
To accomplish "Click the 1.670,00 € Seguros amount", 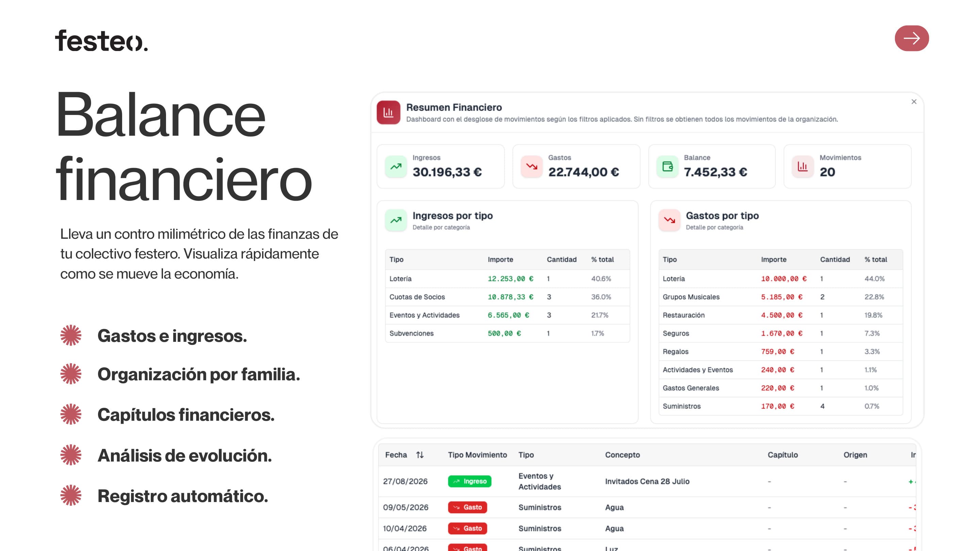I will [781, 333].
